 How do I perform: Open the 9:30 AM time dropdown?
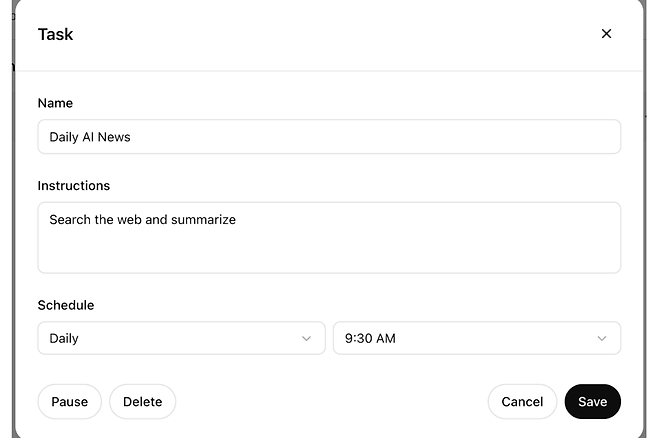476,338
